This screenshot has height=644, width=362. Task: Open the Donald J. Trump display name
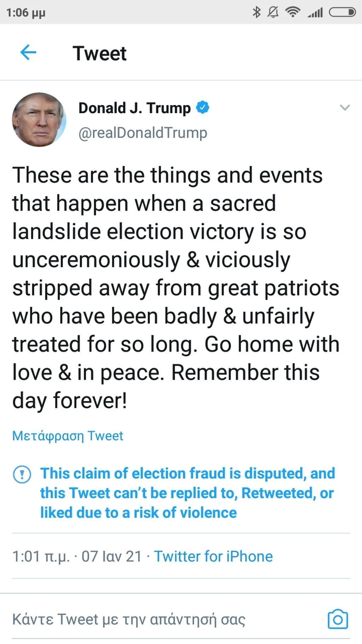134,108
